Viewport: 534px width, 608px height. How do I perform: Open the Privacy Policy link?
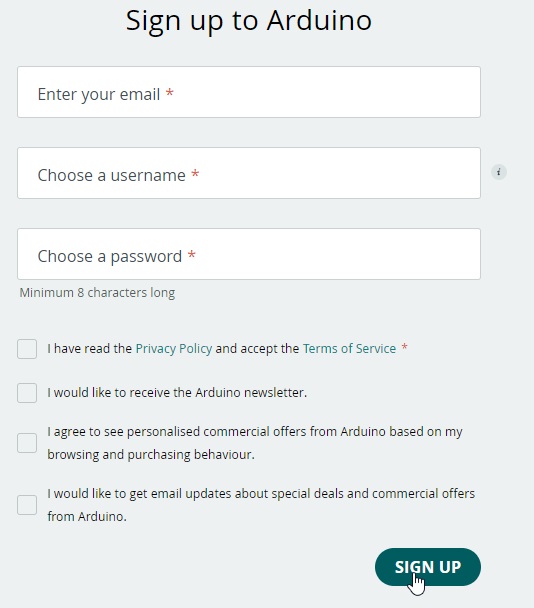174,349
